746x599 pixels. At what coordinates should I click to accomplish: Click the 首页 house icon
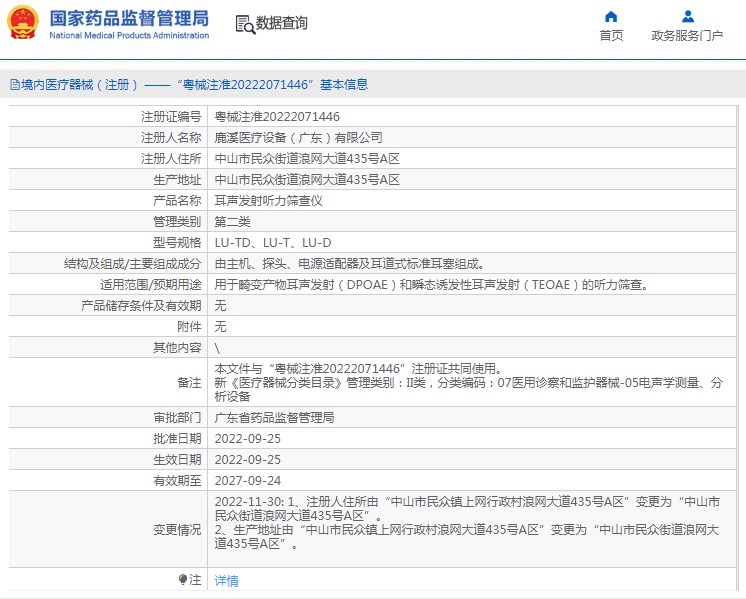click(611, 16)
